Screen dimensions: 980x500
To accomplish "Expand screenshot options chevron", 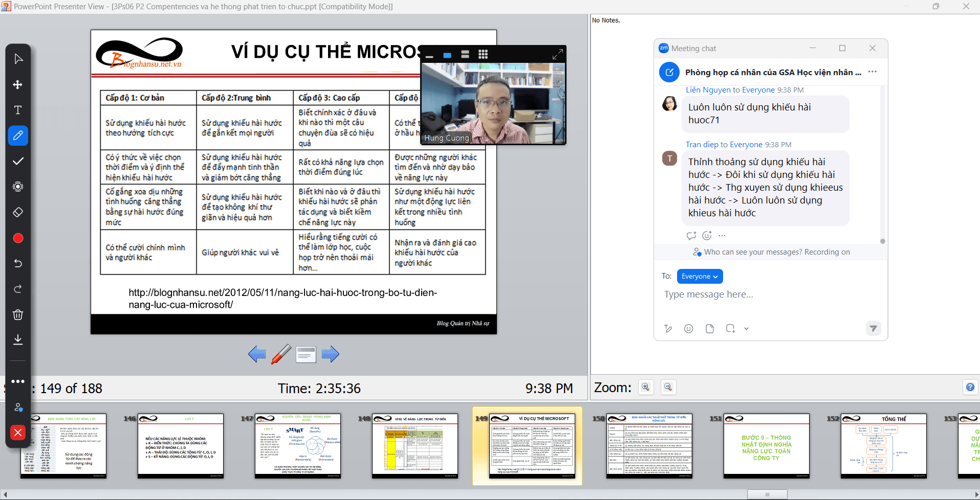I will [x=746, y=329].
